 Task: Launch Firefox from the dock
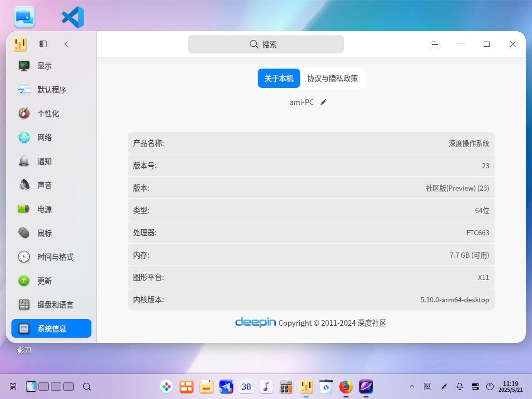tap(346, 387)
